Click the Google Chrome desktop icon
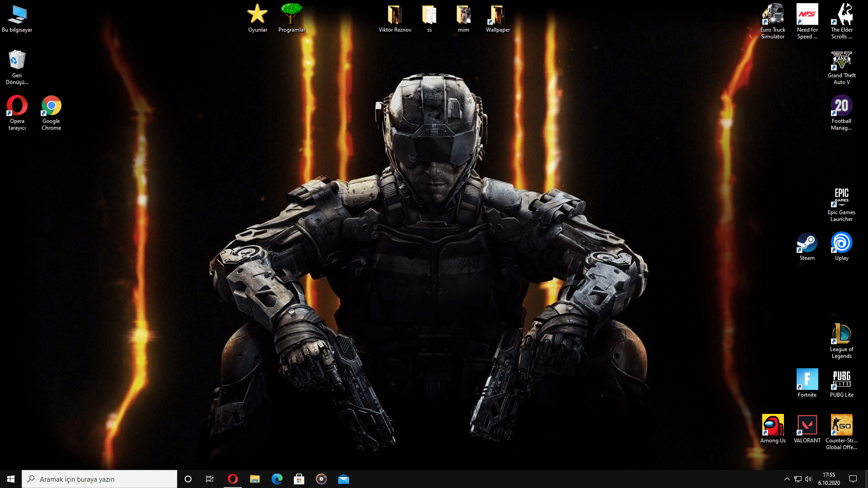Viewport: 868px width, 488px height. 51,107
